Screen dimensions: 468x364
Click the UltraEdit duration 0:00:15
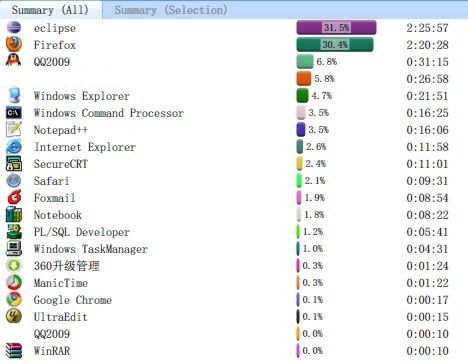[427, 317]
